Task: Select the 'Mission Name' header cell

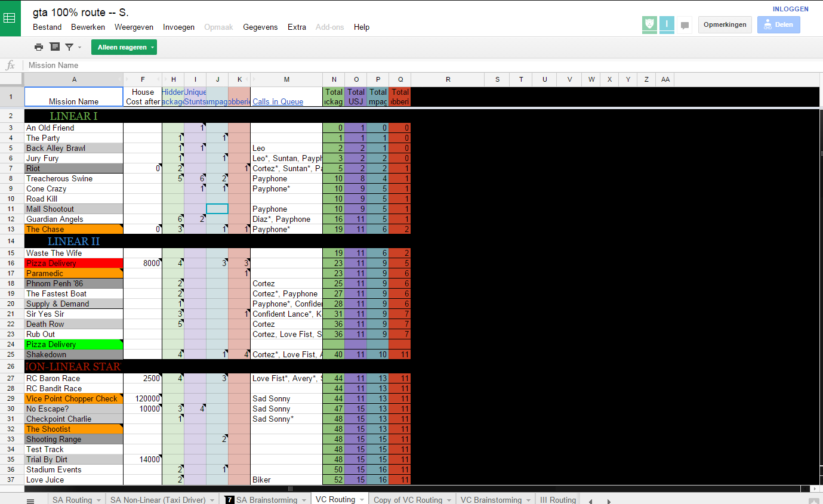Action: coord(74,97)
